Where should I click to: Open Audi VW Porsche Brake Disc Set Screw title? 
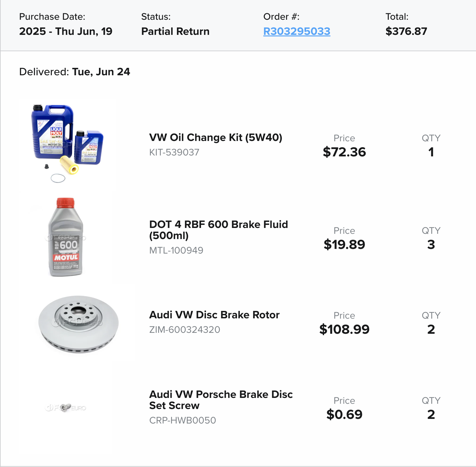tap(221, 400)
